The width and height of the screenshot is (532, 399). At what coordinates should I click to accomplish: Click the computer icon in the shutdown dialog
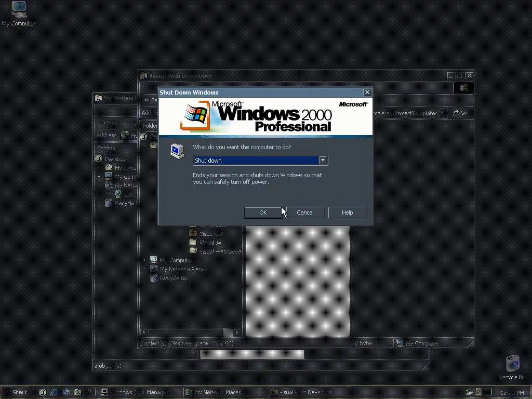click(177, 151)
